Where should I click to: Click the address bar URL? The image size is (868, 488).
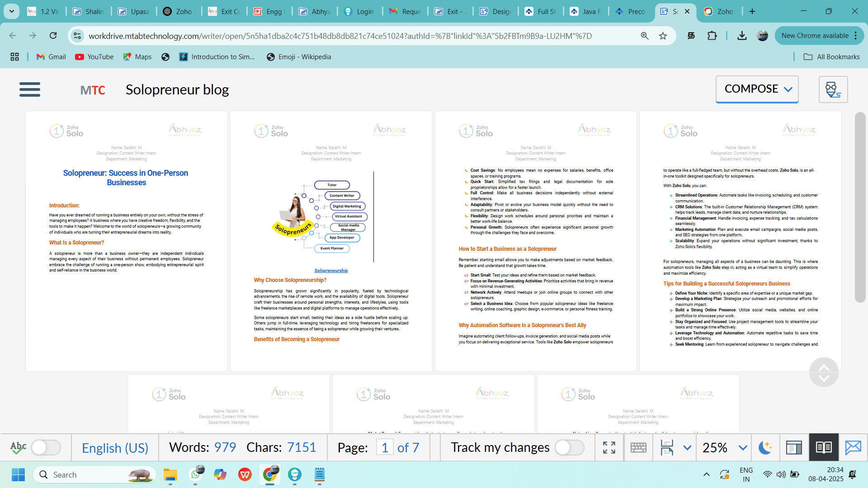tap(340, 36)
